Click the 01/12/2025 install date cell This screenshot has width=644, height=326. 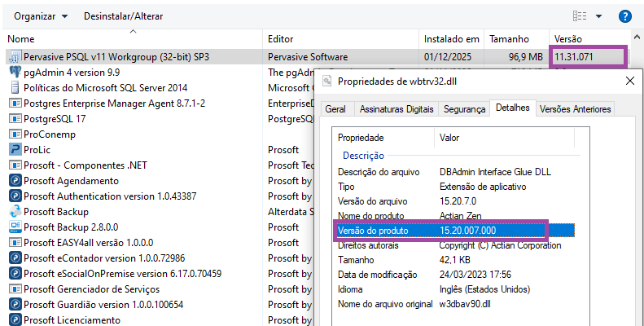(448, 57)
